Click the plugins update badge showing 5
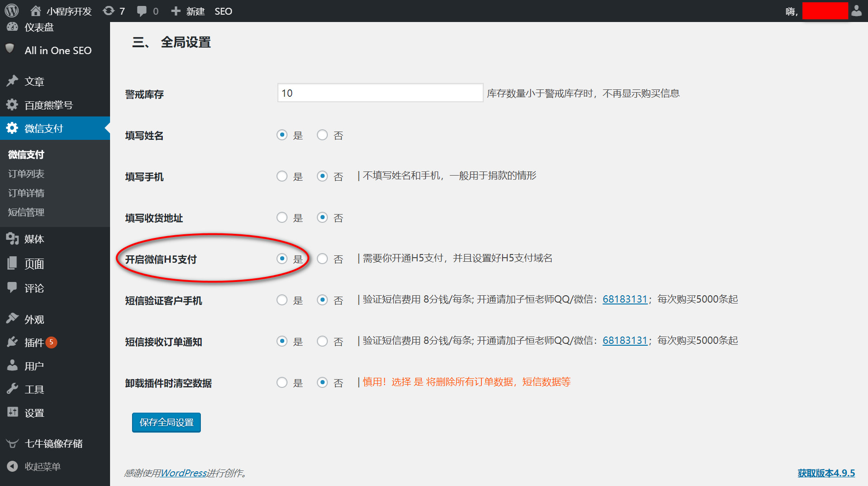 click(x=51, y=342)
